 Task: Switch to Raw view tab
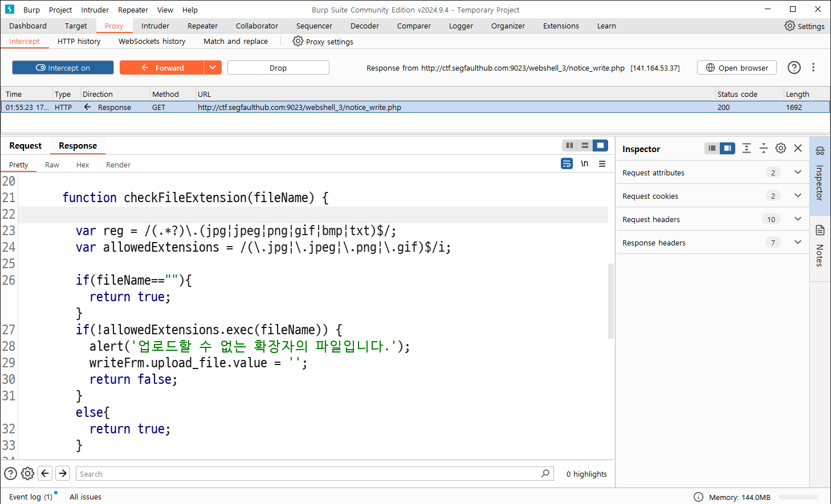click(52, 165)
